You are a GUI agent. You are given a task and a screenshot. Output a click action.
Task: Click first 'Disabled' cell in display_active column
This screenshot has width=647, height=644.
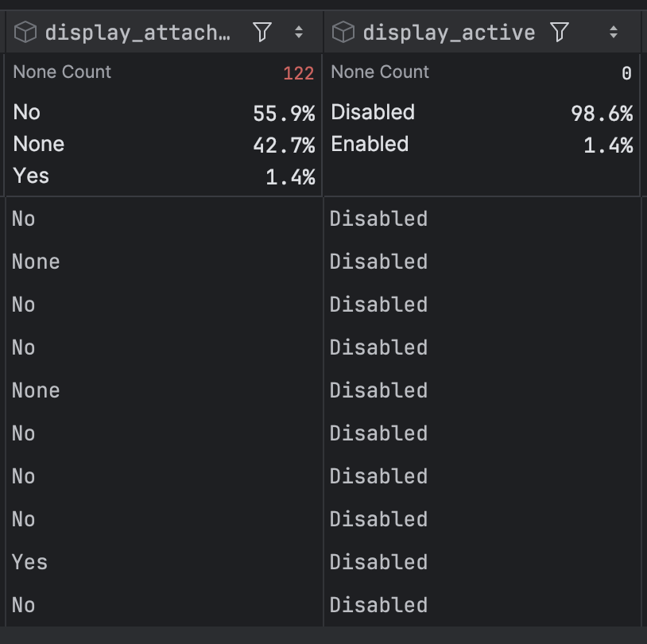482,219
